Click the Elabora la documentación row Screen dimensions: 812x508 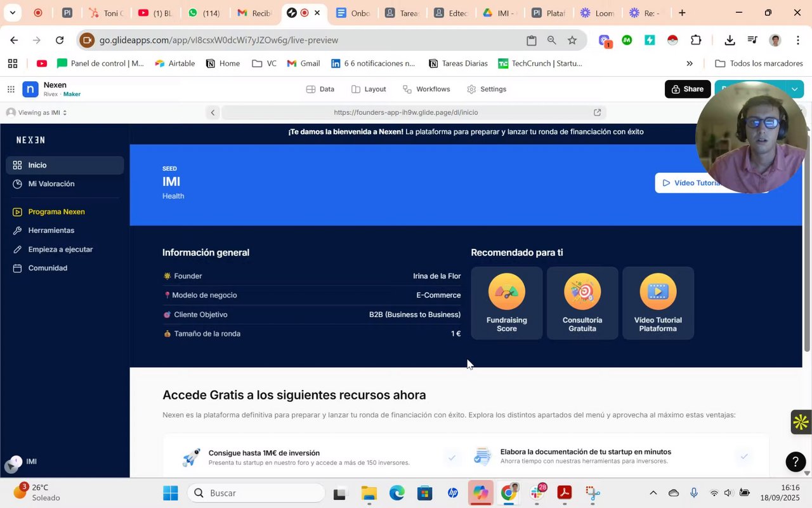pos(612,457)
